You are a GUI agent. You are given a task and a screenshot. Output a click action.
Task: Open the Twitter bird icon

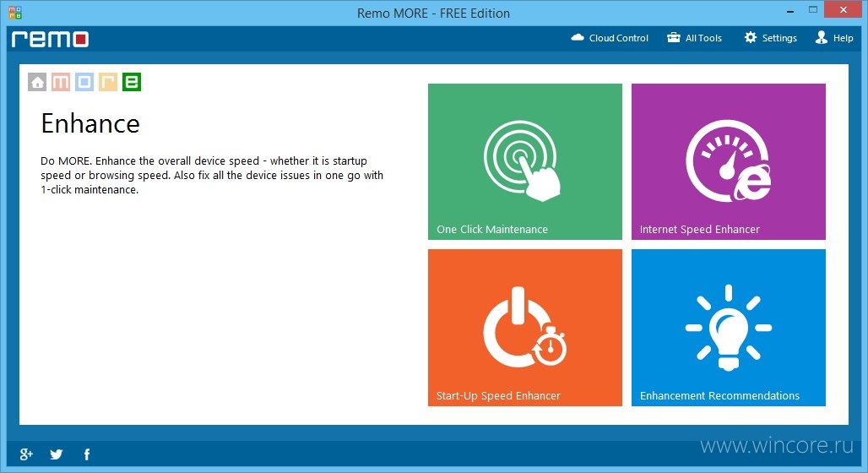(57, 454)
